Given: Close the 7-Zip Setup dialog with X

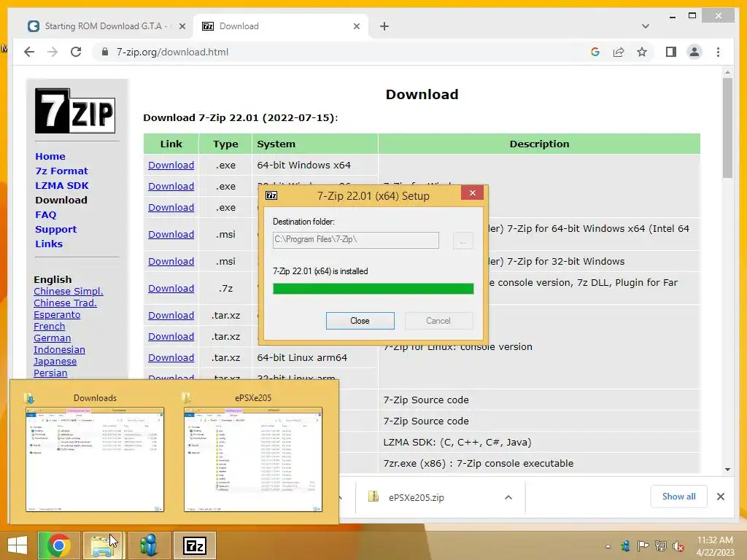Looking at the screenshot, I should [472, 192].
